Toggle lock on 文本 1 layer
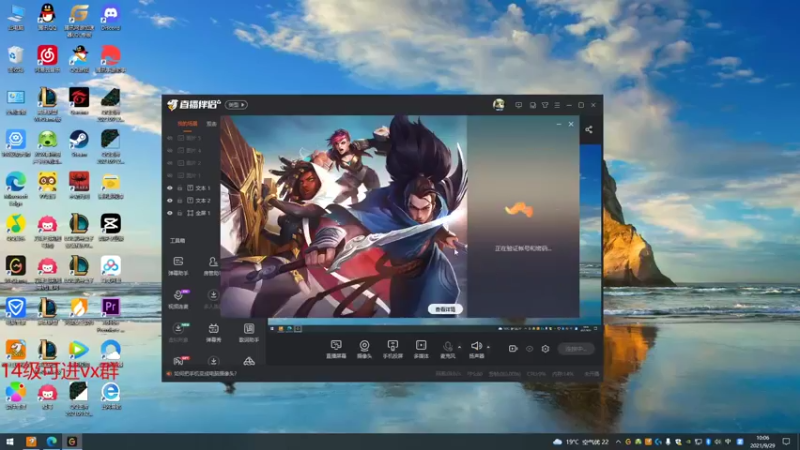 point(180,188)
